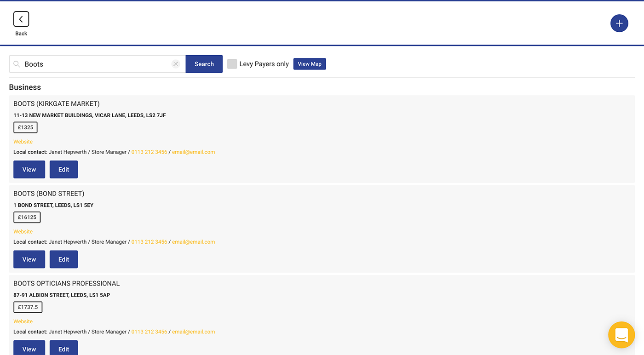This screenshot has height=355, width=644.
Task: Go back using the Back arrow icon
Action: click(x=21, y=19)
